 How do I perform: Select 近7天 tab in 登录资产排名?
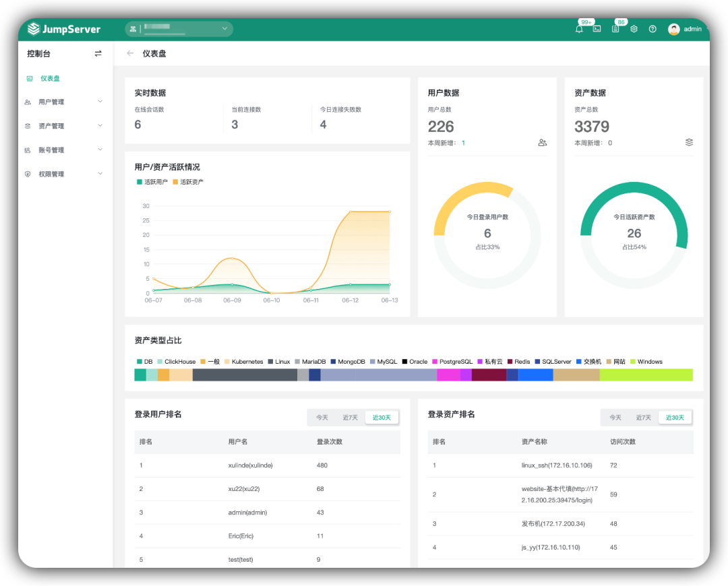(644, 418)
